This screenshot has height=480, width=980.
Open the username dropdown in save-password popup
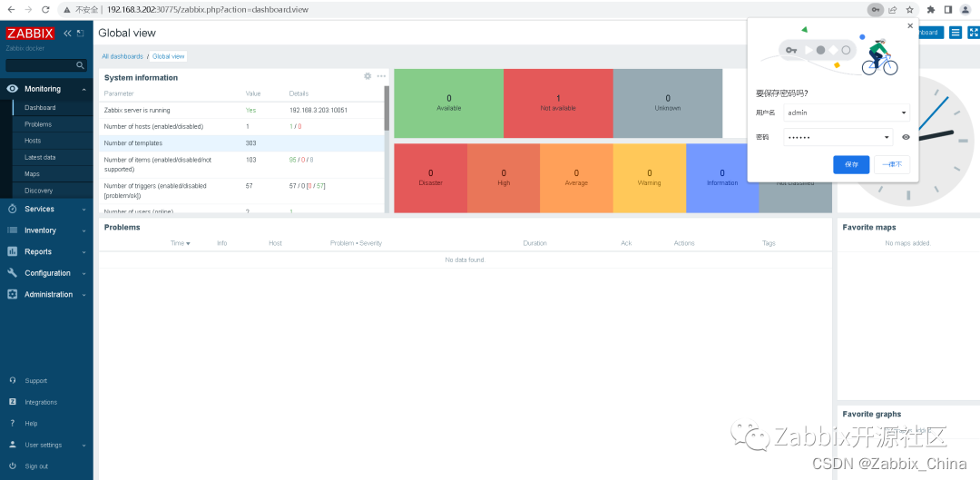pos(904,113)
